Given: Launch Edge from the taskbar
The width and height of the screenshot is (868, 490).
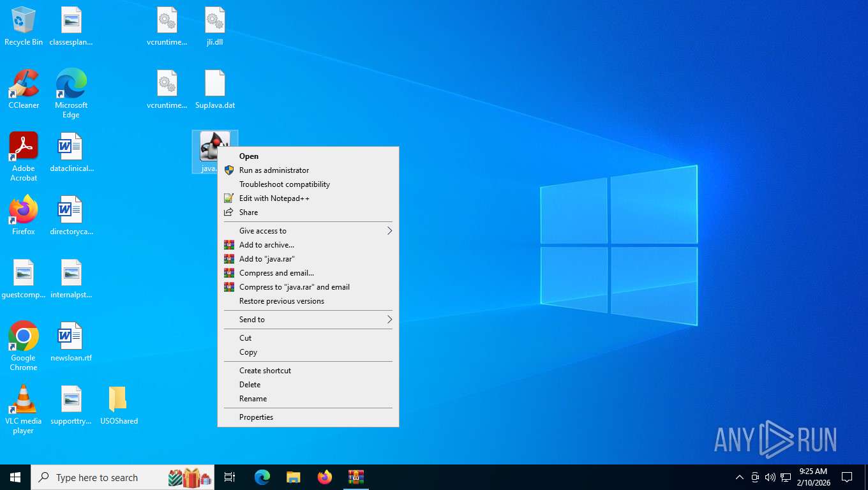Looking at the screenshot, I should point(262,477).
